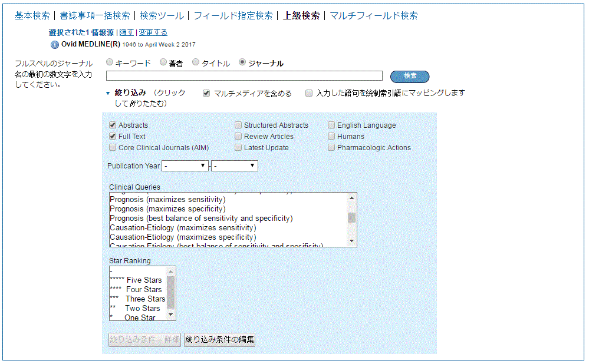Switch to 書誌事項一括検索 tab

click(x=95, y=15)
